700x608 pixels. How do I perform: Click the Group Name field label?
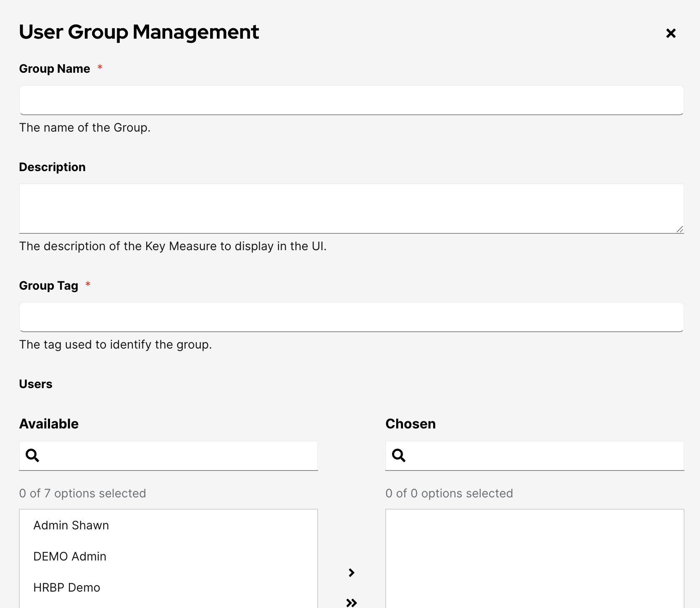[x=55, y=69]
